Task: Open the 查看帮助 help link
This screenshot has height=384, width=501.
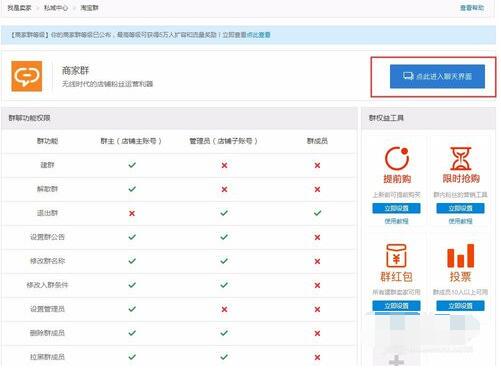Action: coord(472,8)
